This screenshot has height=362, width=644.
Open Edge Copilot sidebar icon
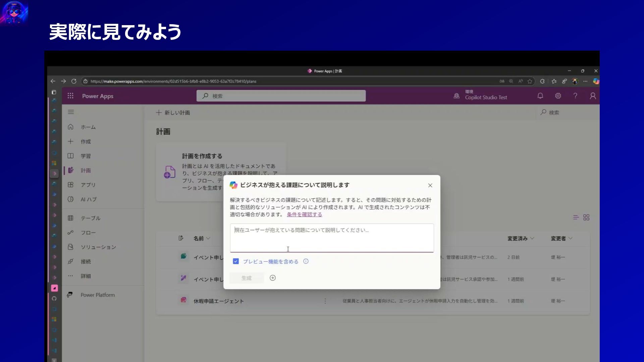point(596,81)
